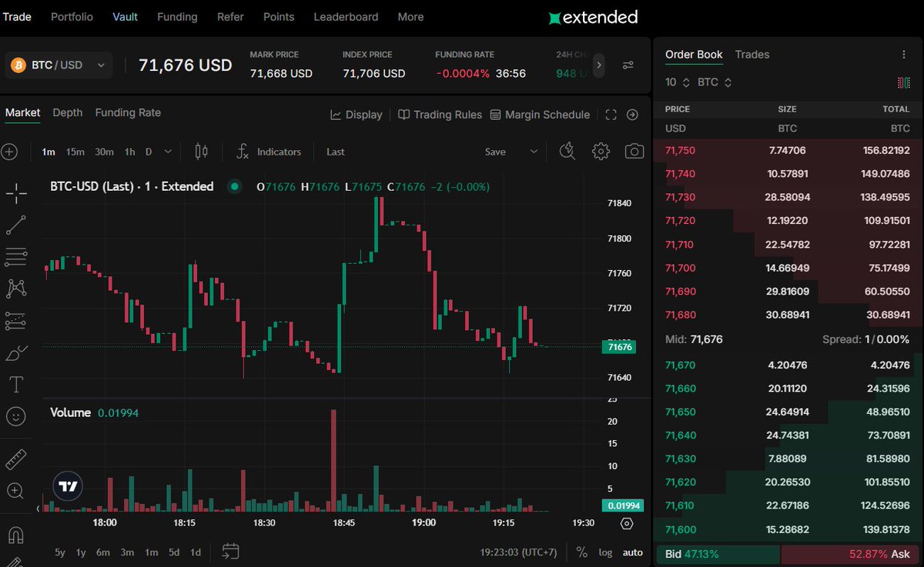Open the More menu in navigation
Screen dimensions: 924x567
click(x=410, y=17)
